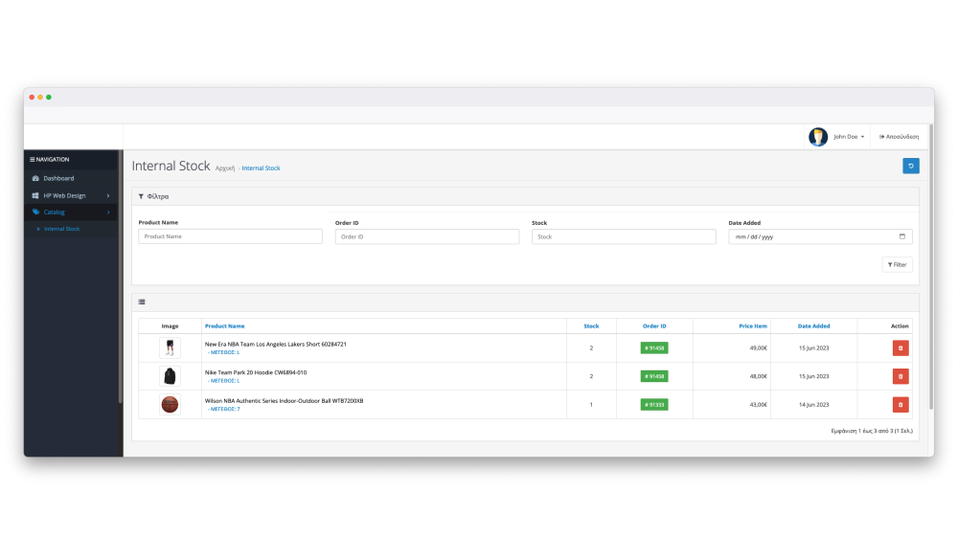The width and height of the screenshot is (958, 560).
Task: Click the Αποσύνδεση logout link
Action: (899, 137)
